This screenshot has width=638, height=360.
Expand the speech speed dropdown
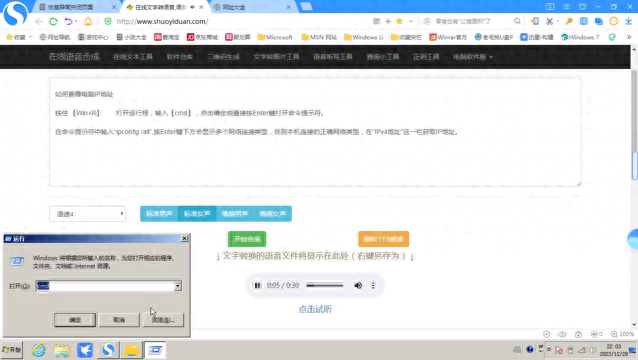tap(87, 214)
